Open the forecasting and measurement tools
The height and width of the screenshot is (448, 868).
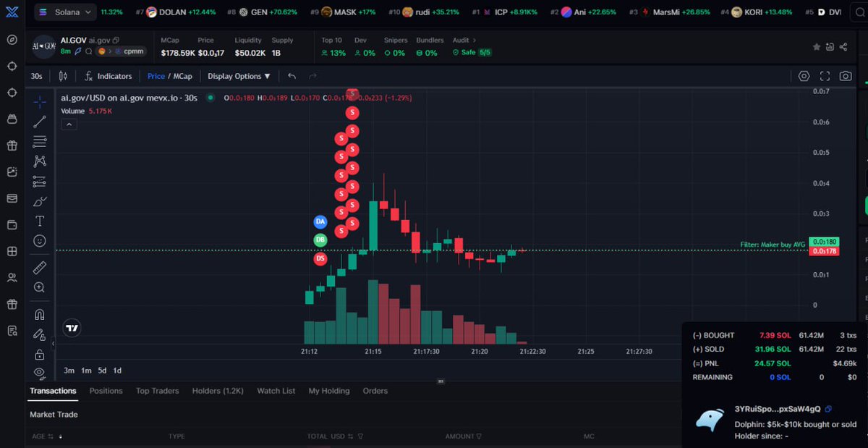[40, 182]
